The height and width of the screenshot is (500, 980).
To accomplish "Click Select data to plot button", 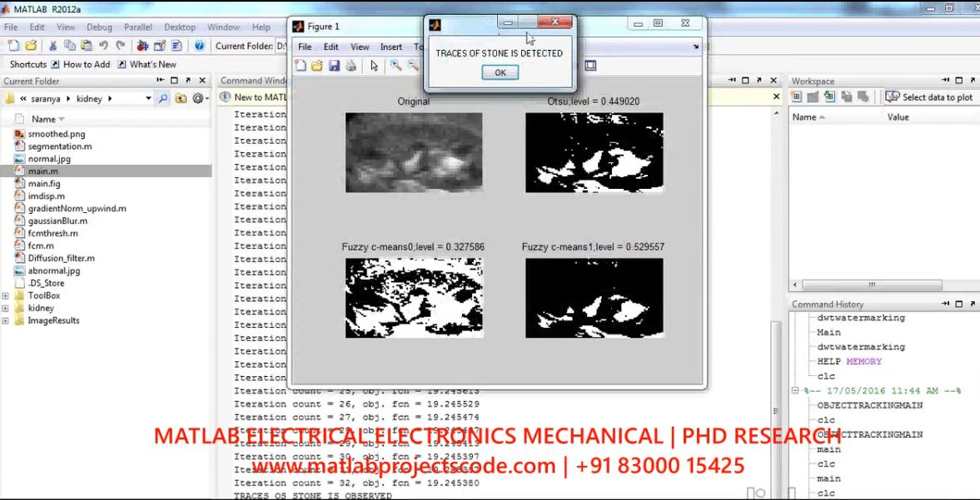I will pyautogui.click(x=929, y=97).
